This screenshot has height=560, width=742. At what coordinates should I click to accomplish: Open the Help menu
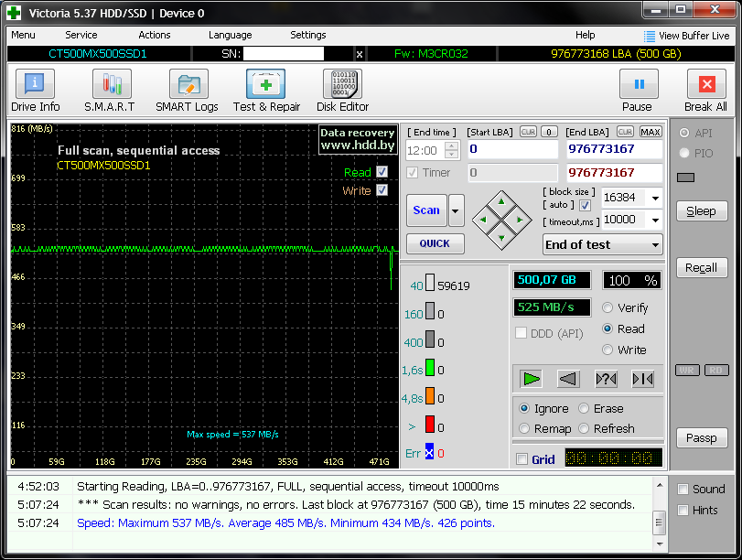tap(585, 35)
